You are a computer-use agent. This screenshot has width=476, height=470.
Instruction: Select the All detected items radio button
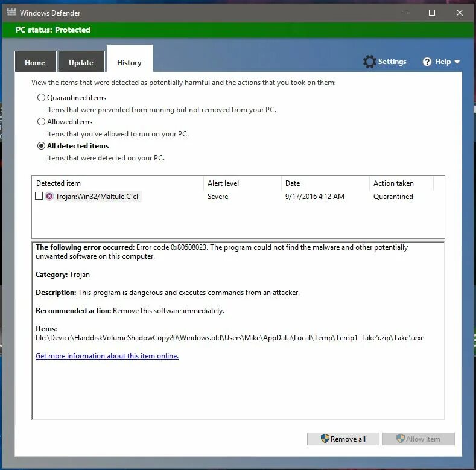pos(41,146)
